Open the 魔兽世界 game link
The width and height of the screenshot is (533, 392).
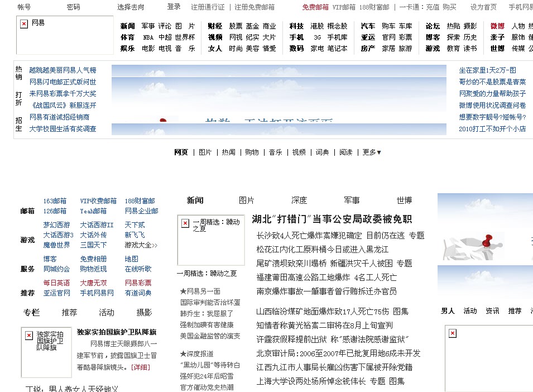tap(56, 245)
